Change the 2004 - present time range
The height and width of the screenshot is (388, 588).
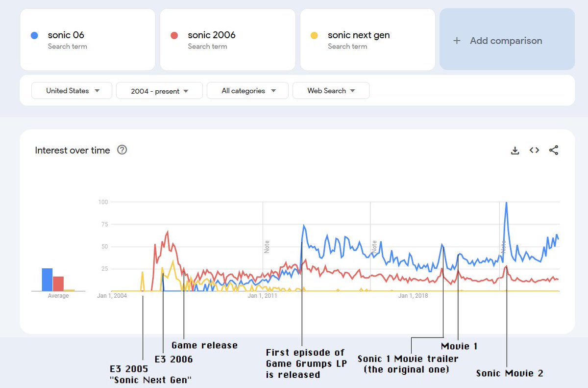[159, 91]
